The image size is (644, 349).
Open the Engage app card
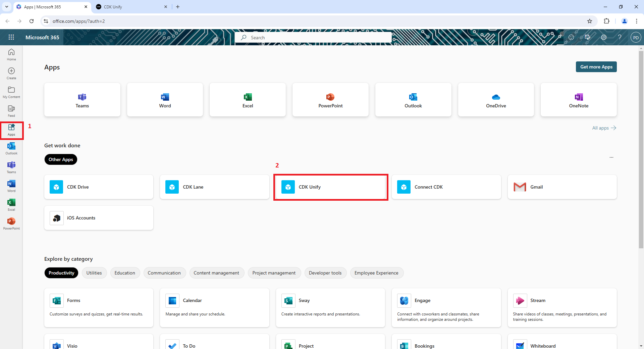[446, 308]
